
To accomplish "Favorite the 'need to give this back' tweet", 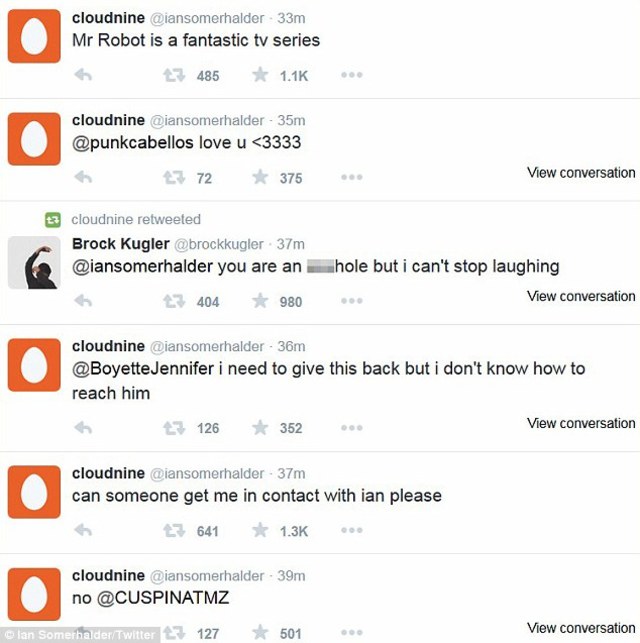I will pos(260,428).
